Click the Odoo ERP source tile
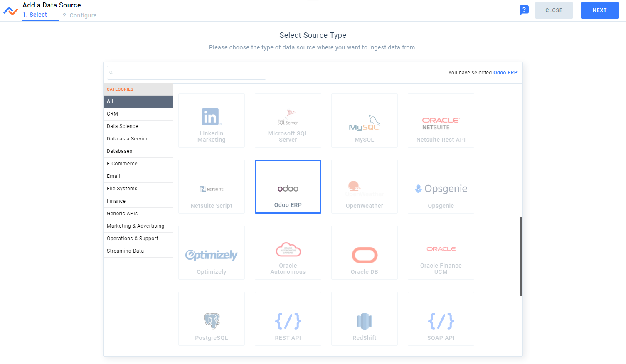Image resolution: width=626 pixels, height=364 pixels. point(288,187)
